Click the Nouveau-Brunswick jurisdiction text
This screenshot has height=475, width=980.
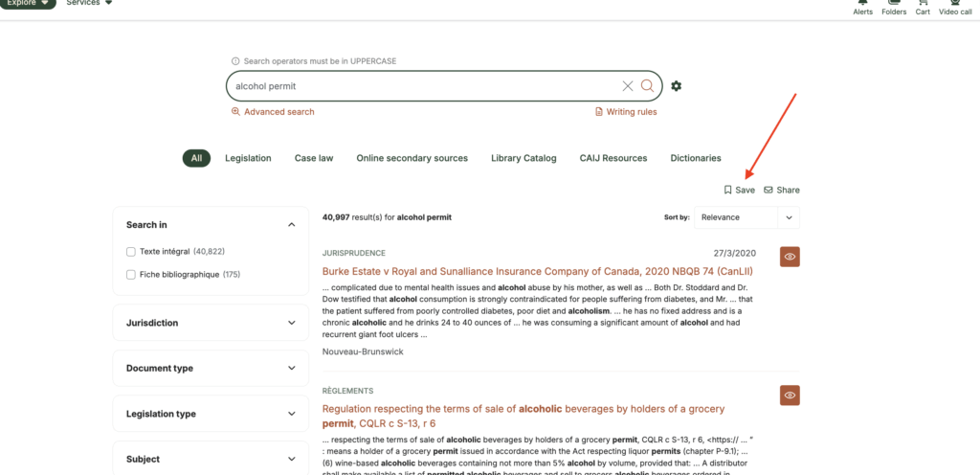coord(363,351)
